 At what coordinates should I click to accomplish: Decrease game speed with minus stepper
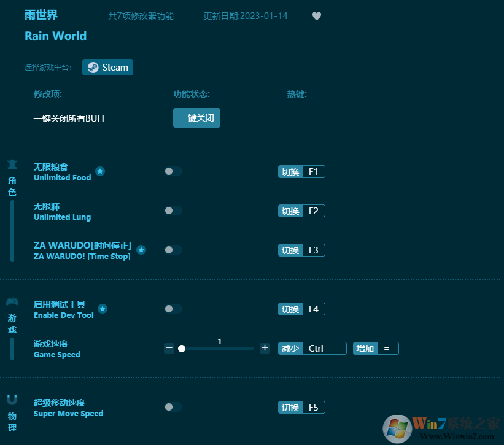point(169,348)
